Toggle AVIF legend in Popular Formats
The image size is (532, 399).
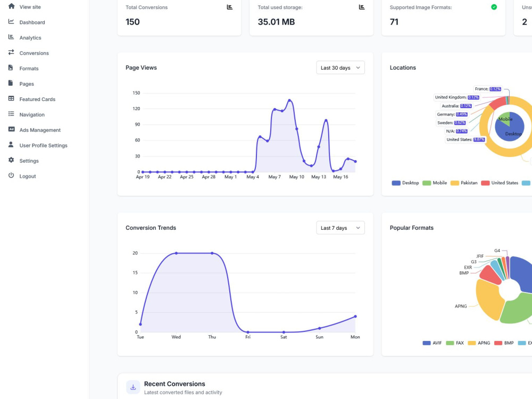coord(432,343)
